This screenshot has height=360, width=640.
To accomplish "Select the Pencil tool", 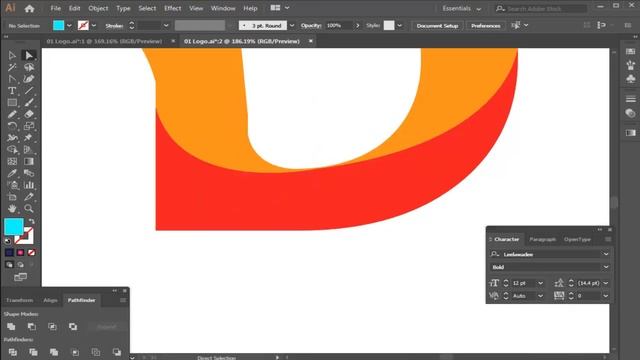I will click(x=12, y=114).
